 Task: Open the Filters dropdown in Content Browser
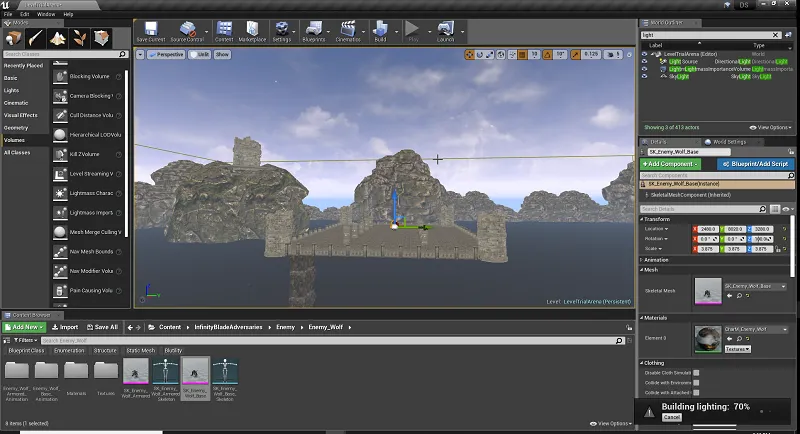[25, 340]
